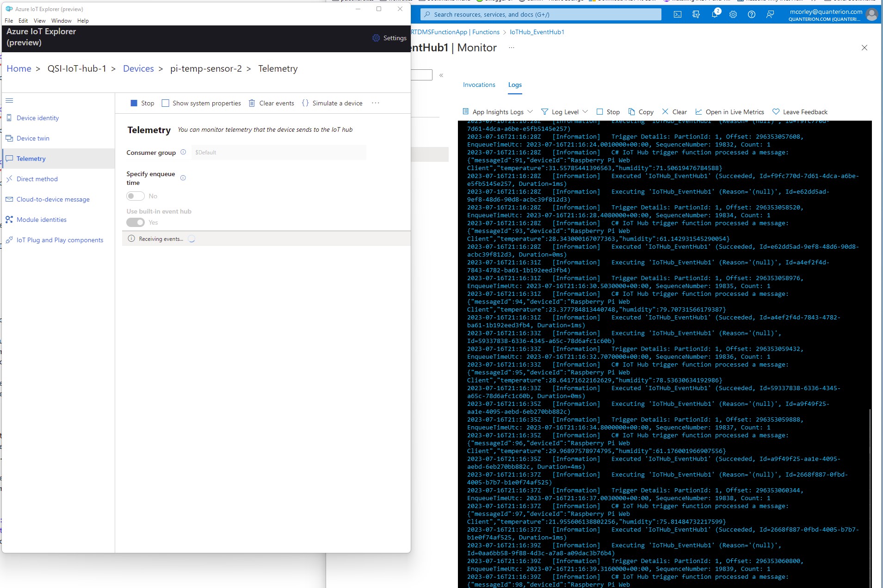Click the Cloud-to-device message envelope icon
This screenshot has width=883, height=588.
point(9,199)
